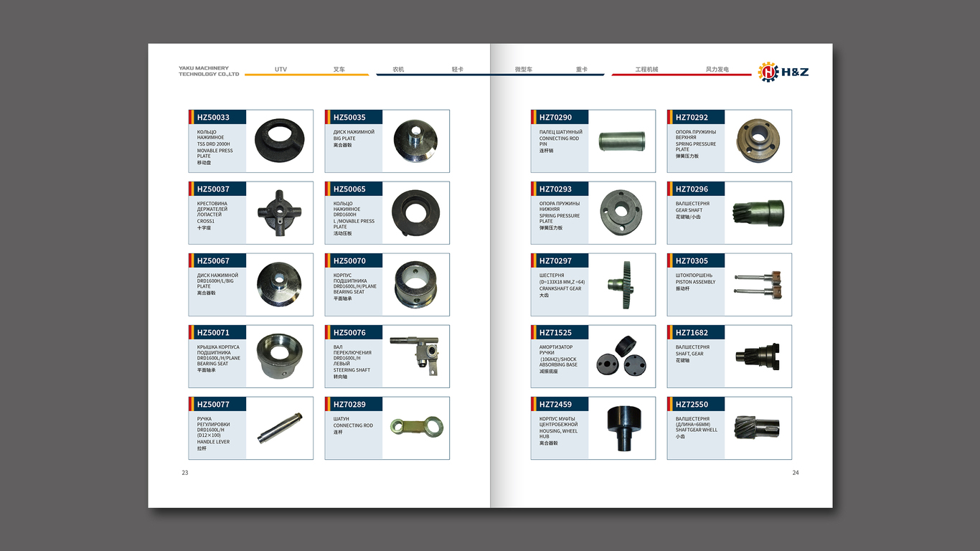Open the HZ50070 bearing seat photo

[x=415, y=284]
